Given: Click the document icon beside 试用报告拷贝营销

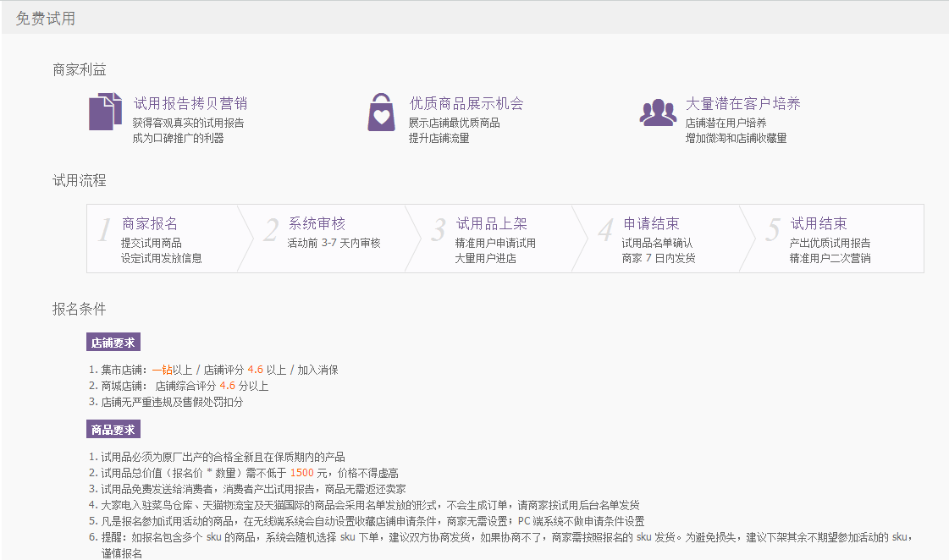Looking at the screenshot, I should coord(103,111).
